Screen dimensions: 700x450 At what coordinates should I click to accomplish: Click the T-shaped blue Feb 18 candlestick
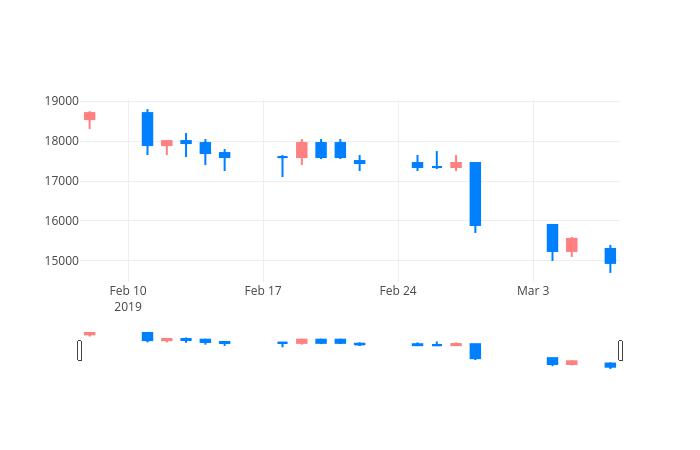(283, 166)
